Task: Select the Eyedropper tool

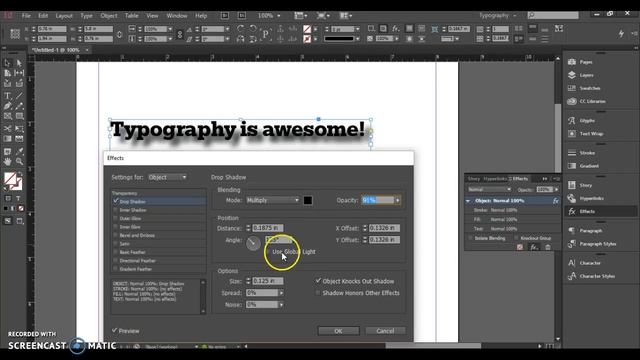Action: (19, 151)
